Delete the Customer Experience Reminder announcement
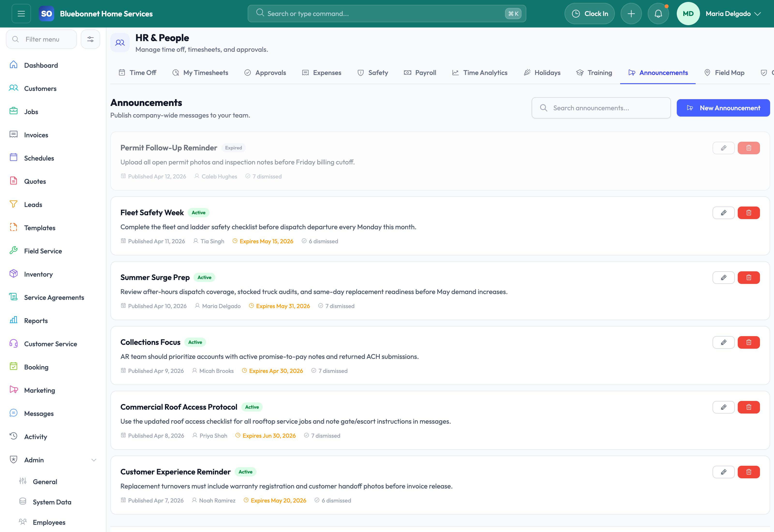 [749, 472]
